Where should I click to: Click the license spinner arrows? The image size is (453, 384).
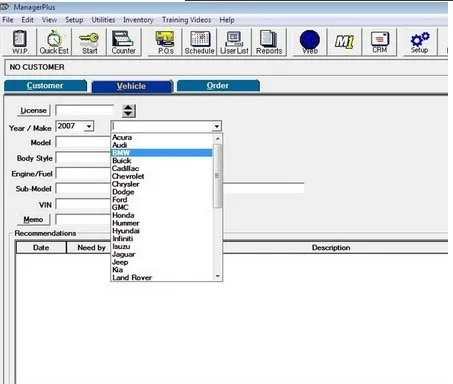pos(129,111)
